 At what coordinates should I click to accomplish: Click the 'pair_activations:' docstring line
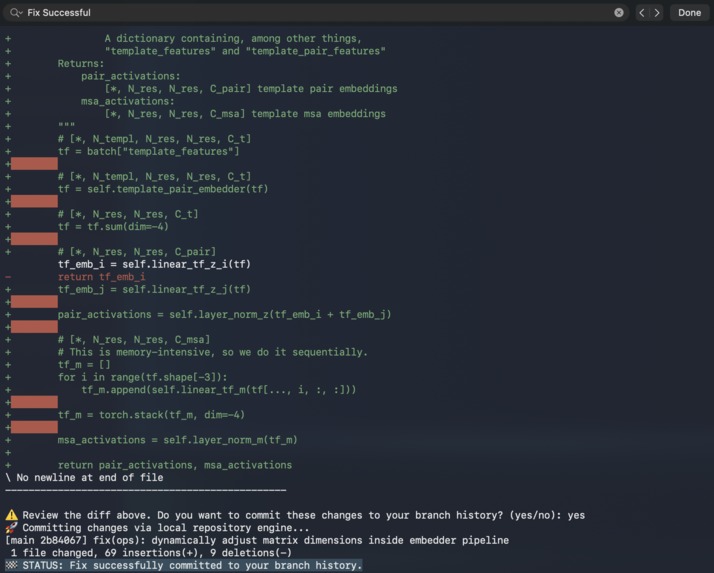click(131, 76)
